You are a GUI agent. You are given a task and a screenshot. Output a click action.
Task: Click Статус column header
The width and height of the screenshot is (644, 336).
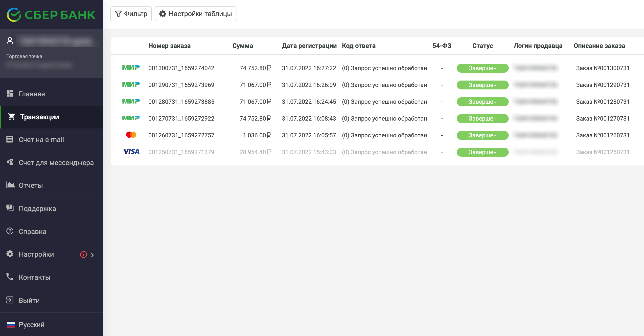[483, 46]
